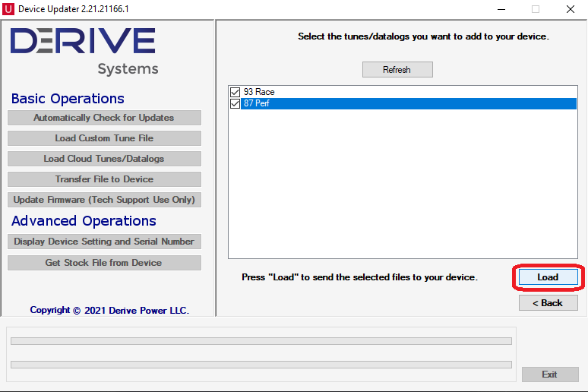The height and width of the screenshot is (392, 588).
Task: Select the 93 Race tune row
Action: point(403,92)
